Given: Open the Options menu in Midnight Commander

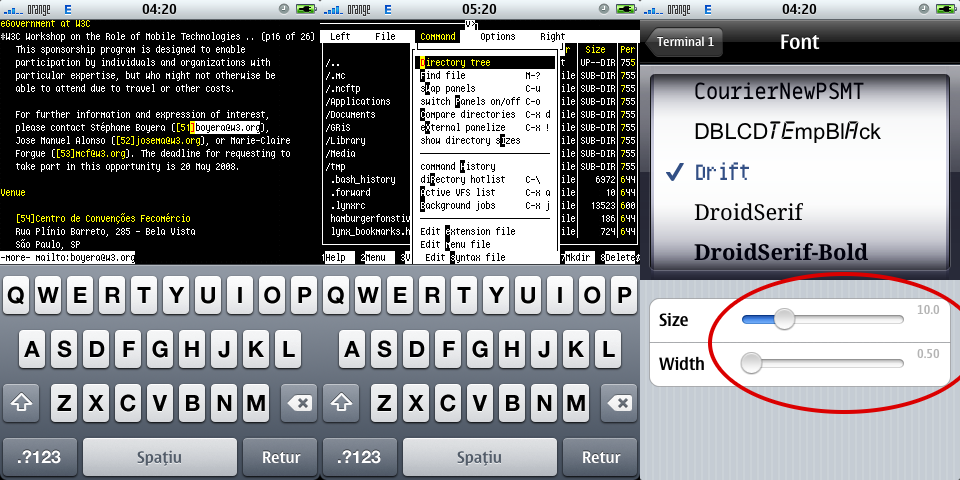Looking at the screenshot, I should coord(497,37).
